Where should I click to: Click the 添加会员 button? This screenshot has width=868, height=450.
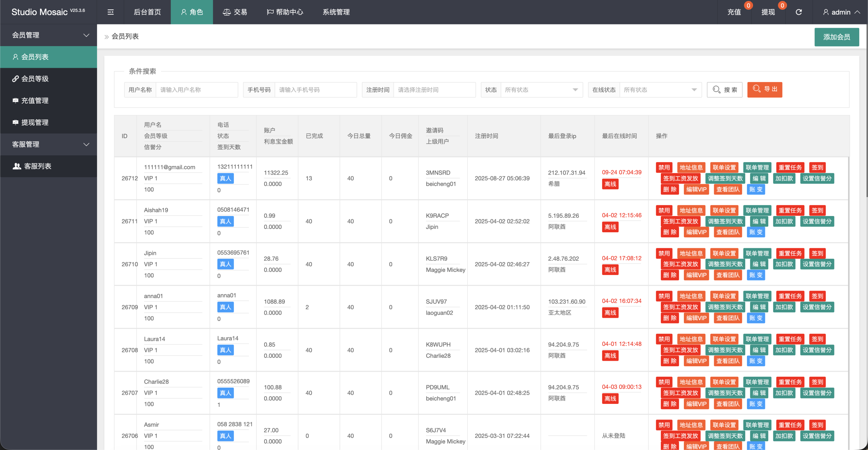tap(836, 37)
